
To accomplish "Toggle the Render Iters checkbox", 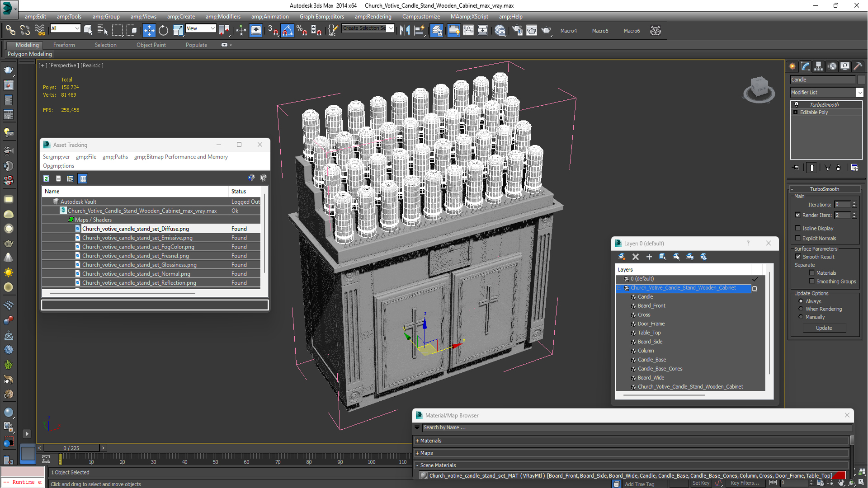I will click(x=798, y=215).
